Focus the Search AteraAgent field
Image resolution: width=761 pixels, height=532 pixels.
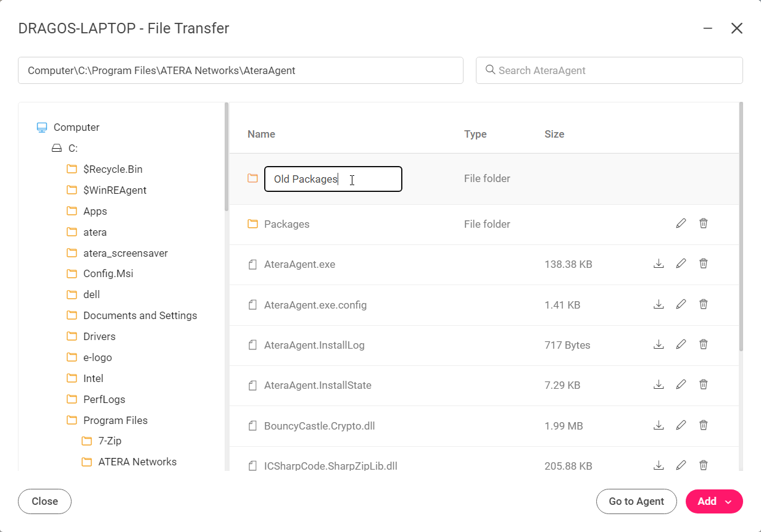click(609, 70)
